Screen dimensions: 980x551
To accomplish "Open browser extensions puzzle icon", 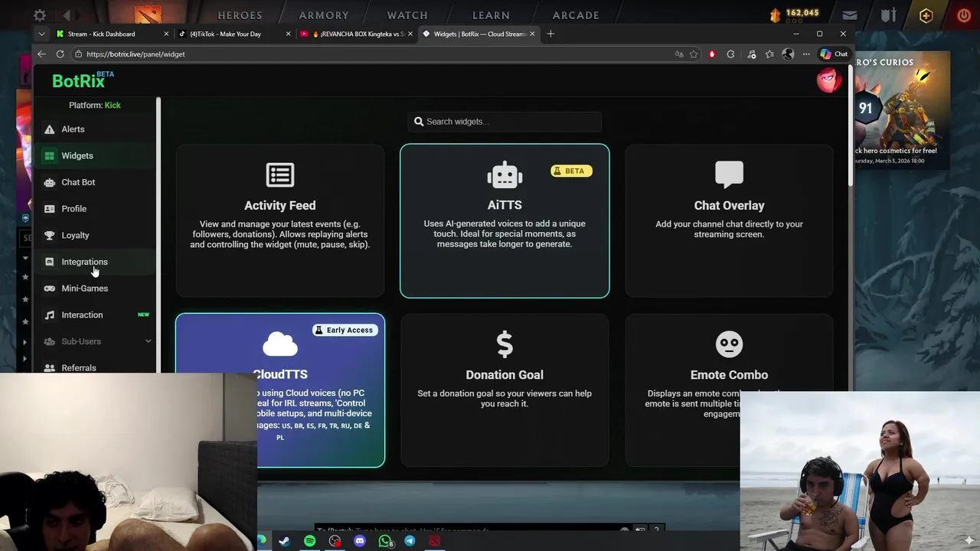I will [x=730, y=54].
